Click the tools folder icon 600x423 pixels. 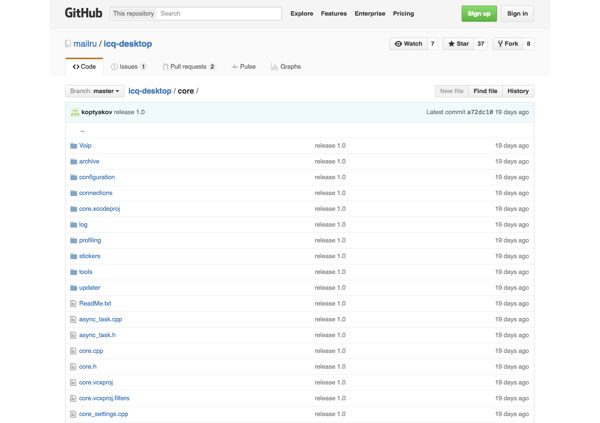pyautogui.click(x=73, y=272)
